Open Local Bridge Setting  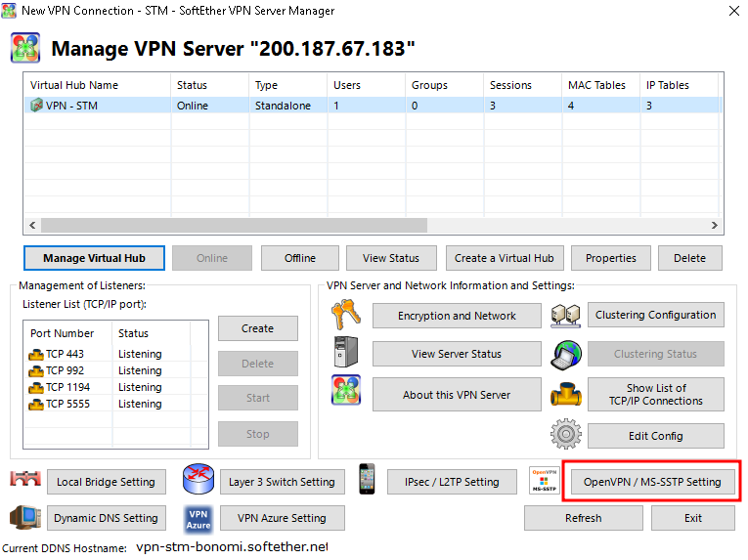[106, 482]
